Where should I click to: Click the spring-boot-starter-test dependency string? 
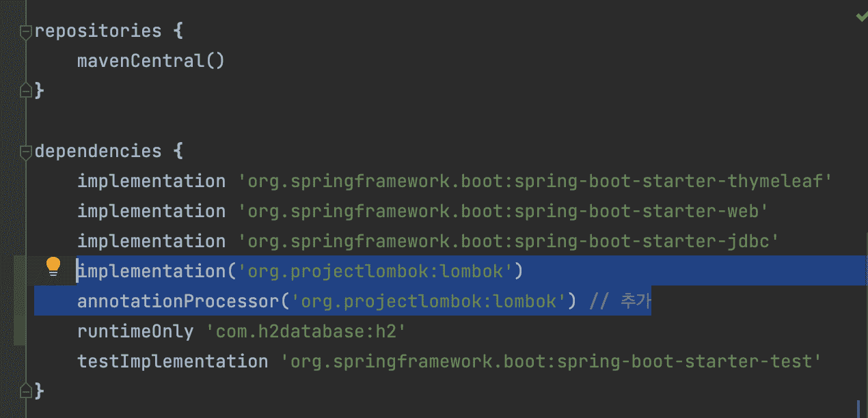point(551,361)
